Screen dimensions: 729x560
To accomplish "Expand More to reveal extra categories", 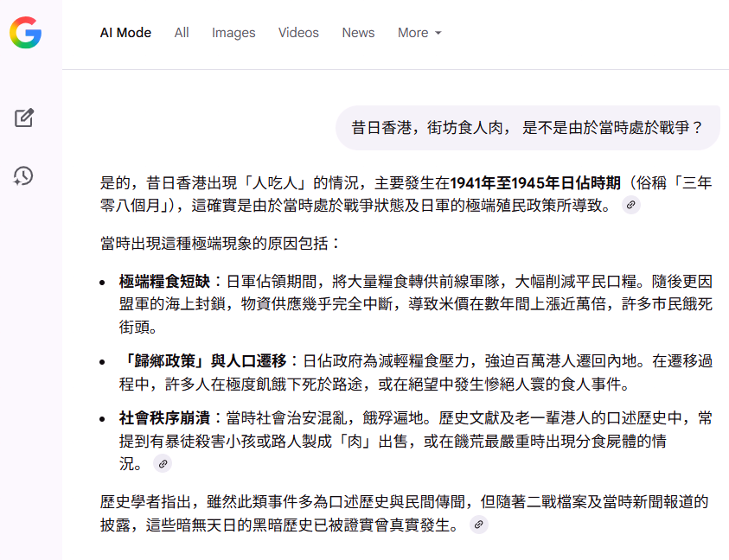I will [x=419, y=33].
